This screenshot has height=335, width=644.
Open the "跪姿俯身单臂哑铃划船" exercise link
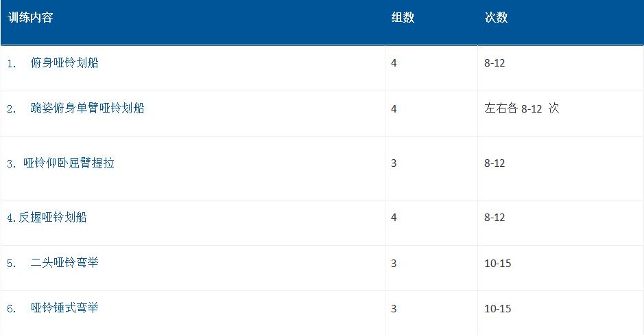click(87, 108)
